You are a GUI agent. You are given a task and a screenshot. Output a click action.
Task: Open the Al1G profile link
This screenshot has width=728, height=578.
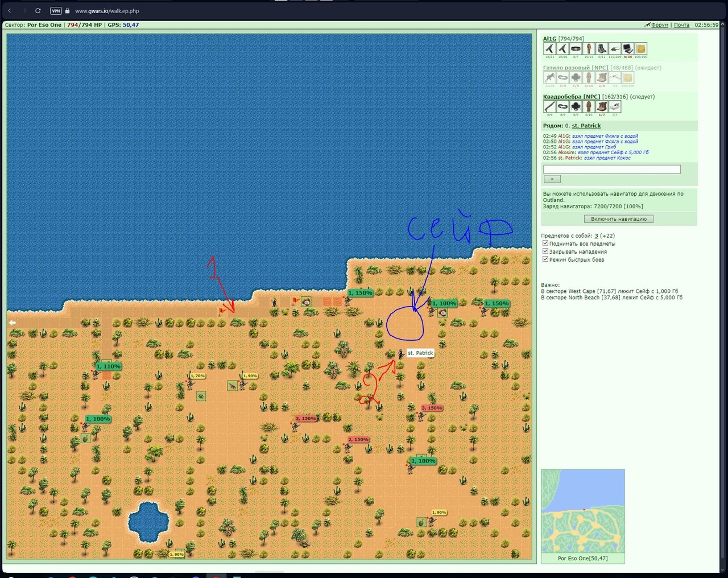click(549, 39)
